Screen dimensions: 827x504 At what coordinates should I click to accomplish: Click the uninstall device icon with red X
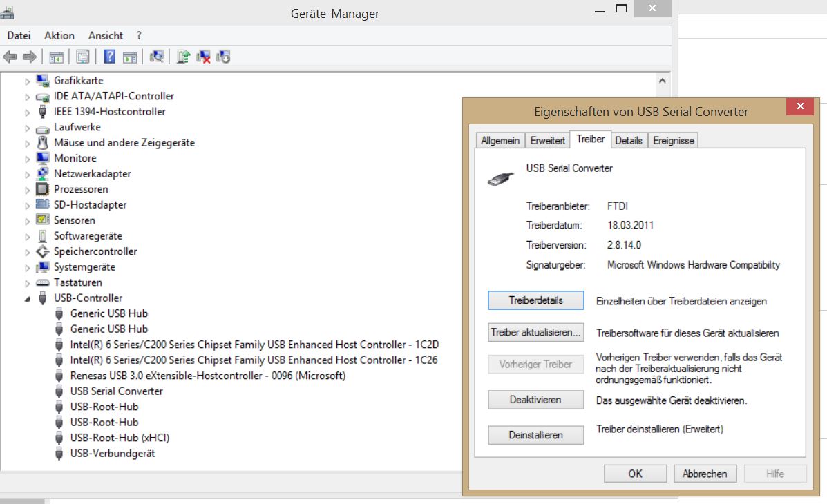point(203,57)
